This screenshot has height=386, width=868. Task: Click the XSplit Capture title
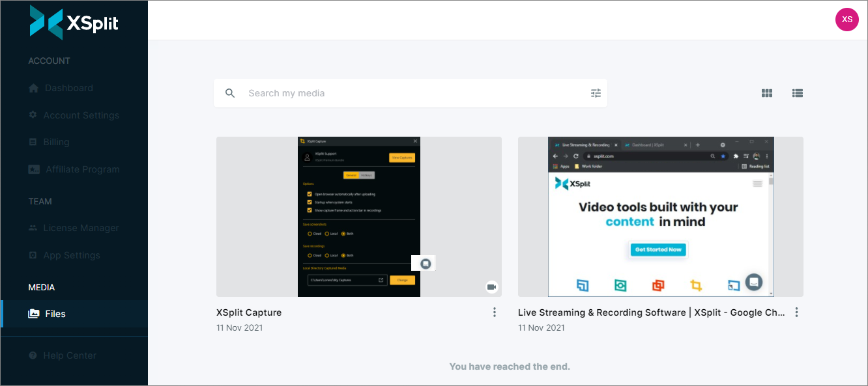click(x=249, y=312)
